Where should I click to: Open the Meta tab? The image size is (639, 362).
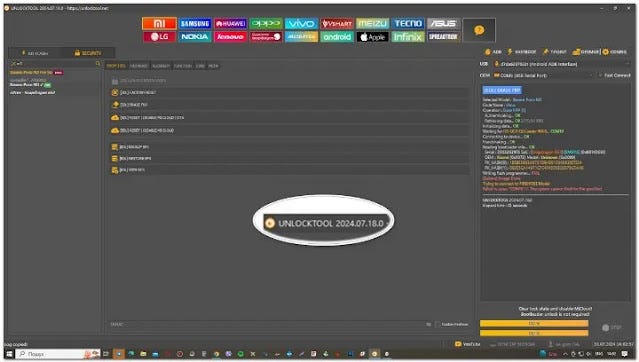pos(213,66)
